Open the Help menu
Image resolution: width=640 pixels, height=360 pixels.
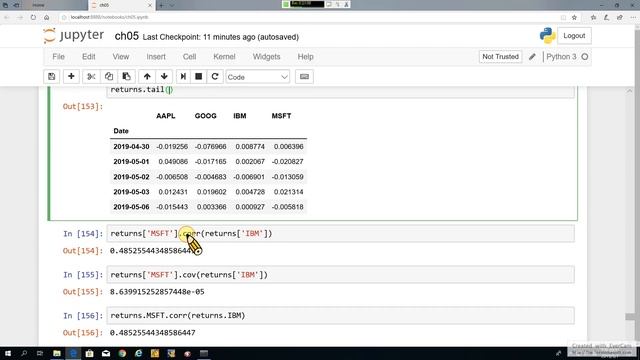[305, 57]
